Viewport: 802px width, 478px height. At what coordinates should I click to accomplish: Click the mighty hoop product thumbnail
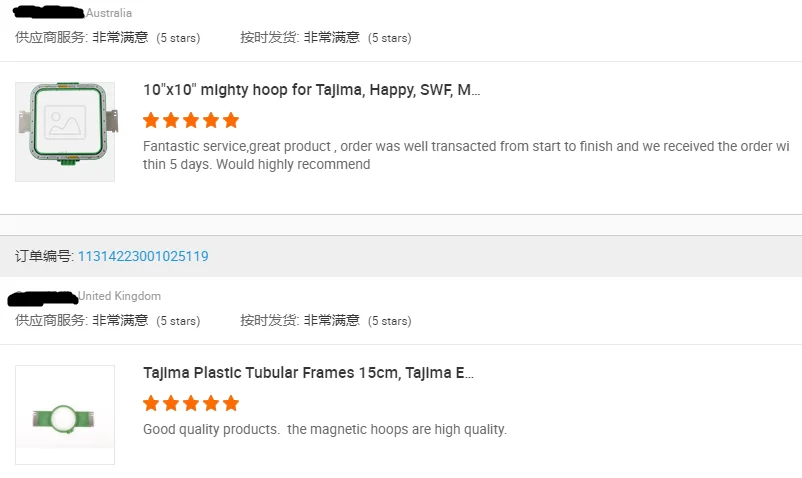tap(65, 132)
